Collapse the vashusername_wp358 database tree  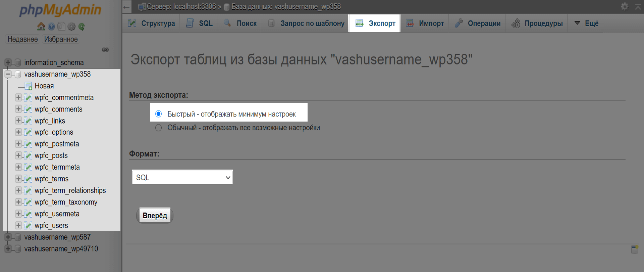click(x=8, y=74)
